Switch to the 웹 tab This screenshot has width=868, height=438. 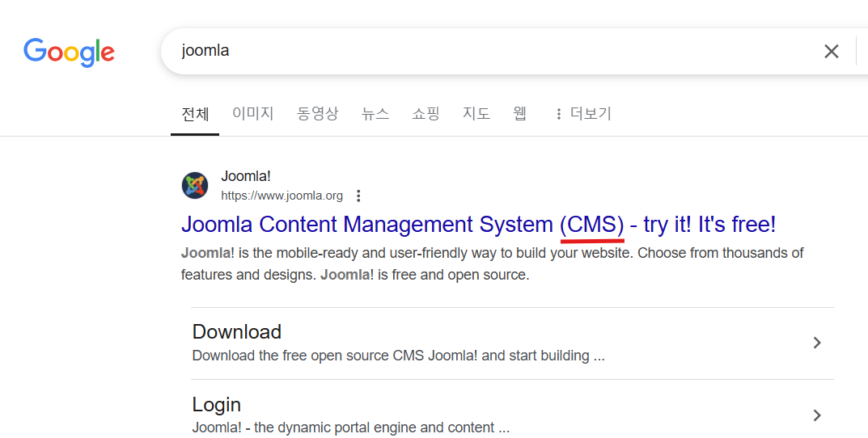pos(519,113)
